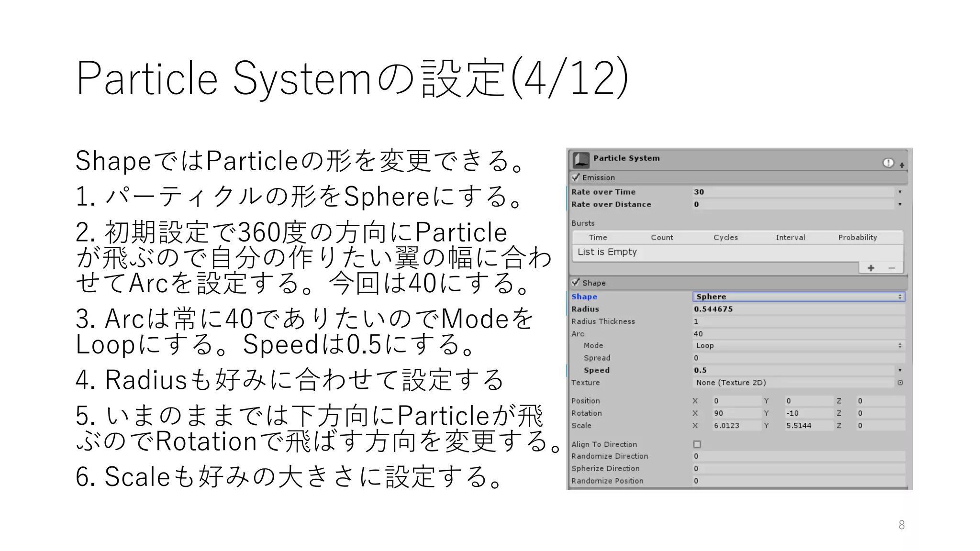Click the Scale property label

581,426
